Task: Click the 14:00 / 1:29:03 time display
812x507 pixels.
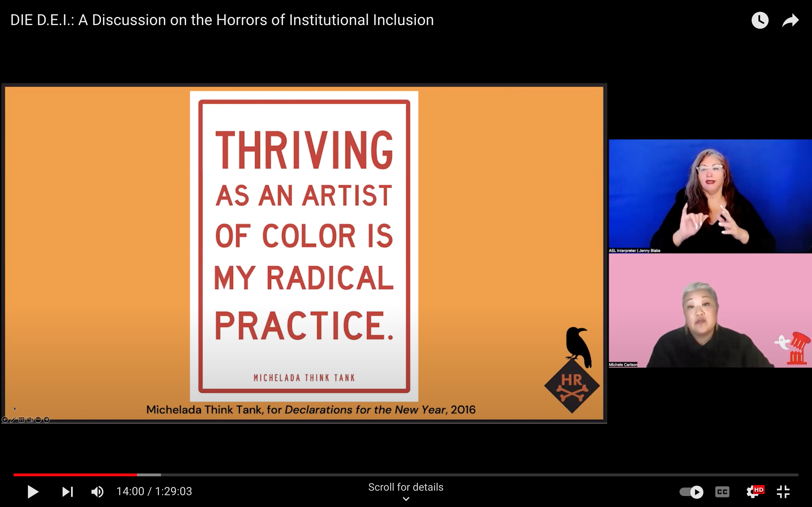Action: [x=154, y=492]
